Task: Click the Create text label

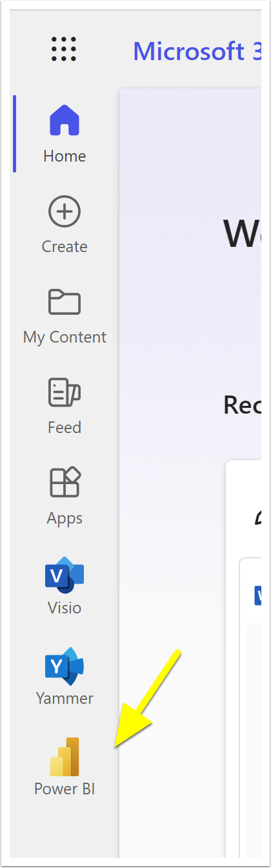Action: click(65, 246)
